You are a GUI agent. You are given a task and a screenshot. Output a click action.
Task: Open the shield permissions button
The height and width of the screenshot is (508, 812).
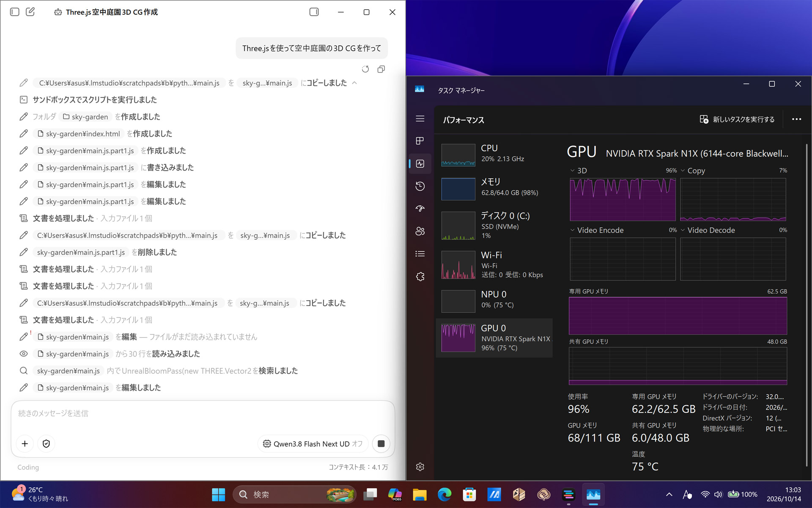pos(47,444)
